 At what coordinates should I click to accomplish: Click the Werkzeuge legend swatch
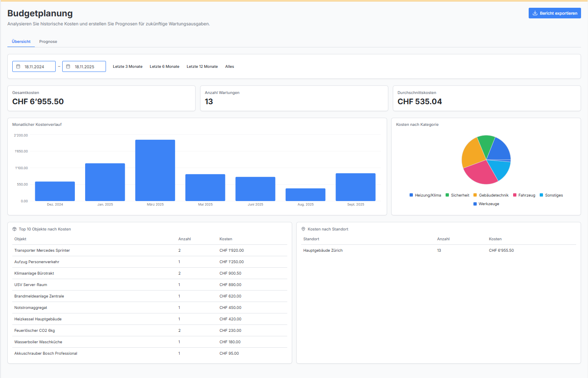(475, 204)
